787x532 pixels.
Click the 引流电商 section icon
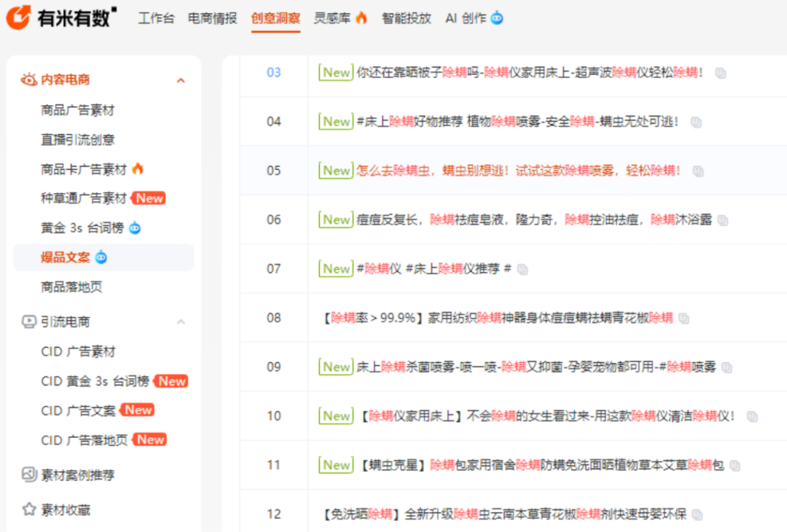tap(28, 321)
